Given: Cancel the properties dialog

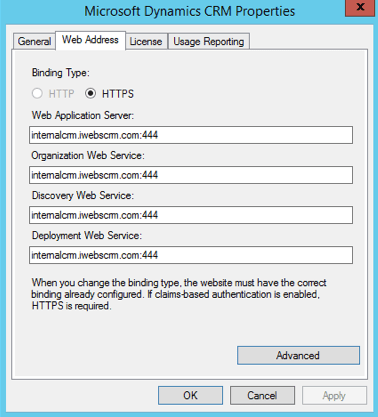Looking at the screenshot, I should pos(262,395).
